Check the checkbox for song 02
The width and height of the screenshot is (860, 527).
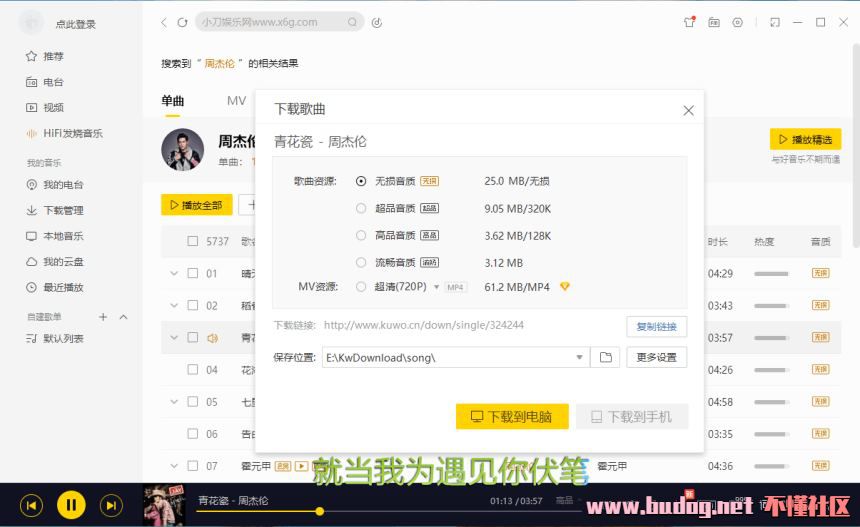tap(193, 305)
